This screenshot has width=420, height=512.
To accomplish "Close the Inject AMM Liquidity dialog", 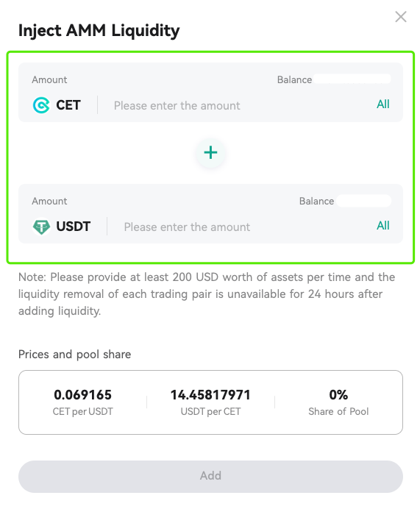I will point(400,17).
